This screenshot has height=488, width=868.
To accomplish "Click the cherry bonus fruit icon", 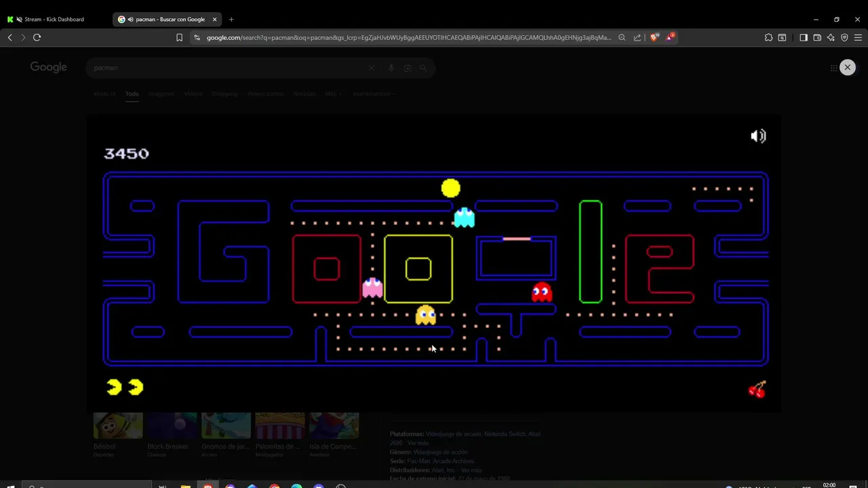I will click(757, 389).
